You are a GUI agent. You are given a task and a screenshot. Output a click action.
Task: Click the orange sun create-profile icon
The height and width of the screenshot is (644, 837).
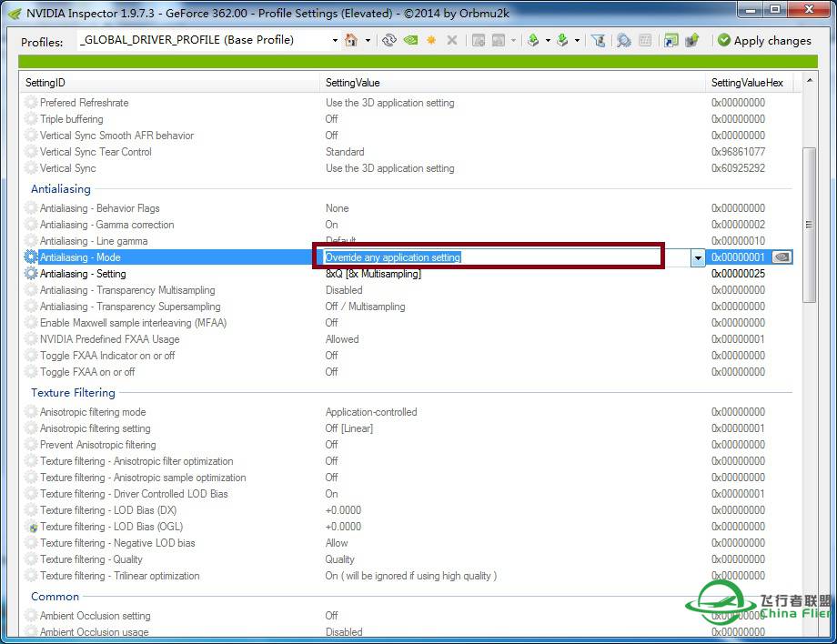(431, 40)
